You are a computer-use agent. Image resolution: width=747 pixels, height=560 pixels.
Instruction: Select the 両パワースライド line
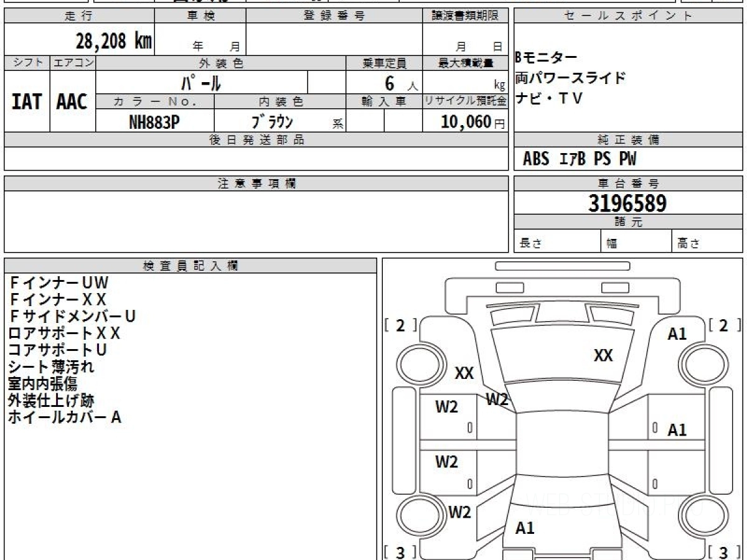[x=570, y=78]
